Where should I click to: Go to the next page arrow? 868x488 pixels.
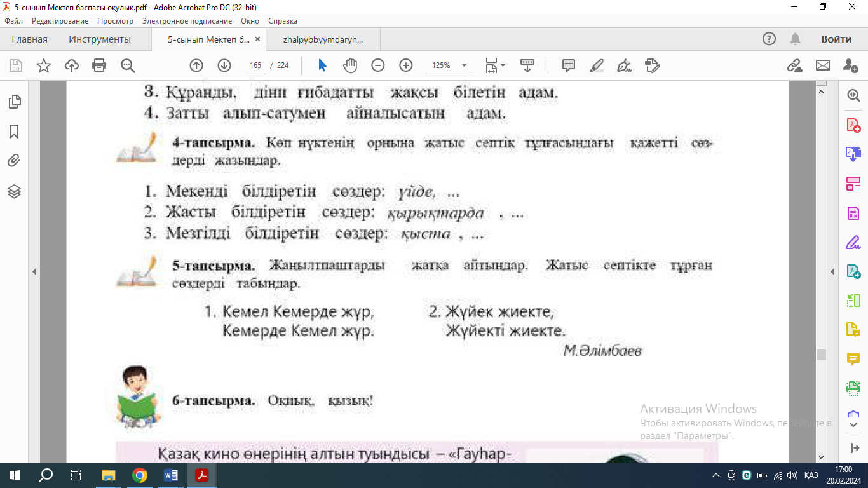[x=224, y=65]
